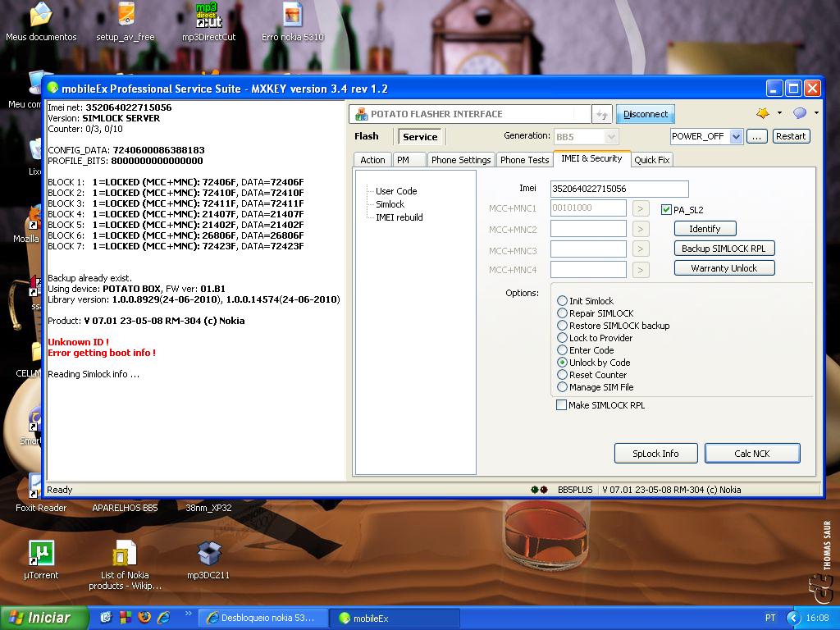Select the Init Simlock option
This screenshot has height=630, width=840.
point(562,300)
